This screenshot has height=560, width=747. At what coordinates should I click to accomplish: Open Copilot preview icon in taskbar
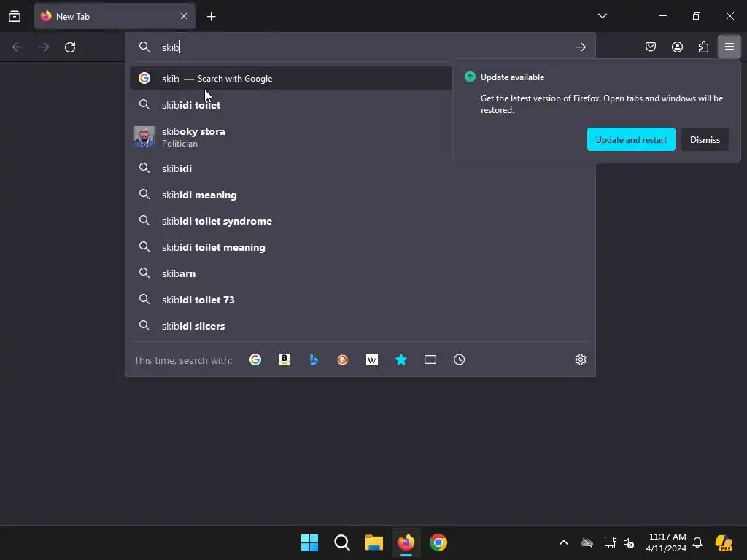point(724,542)
